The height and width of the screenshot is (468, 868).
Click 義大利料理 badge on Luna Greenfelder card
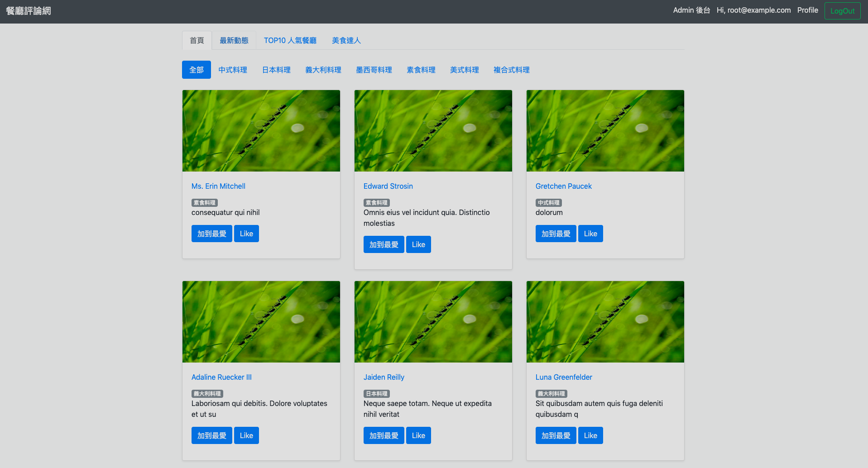tap(551, 394)
